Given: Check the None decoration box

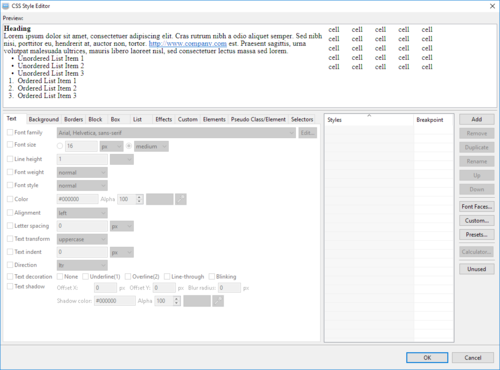Looking at the screenshot, I should 60,277.
